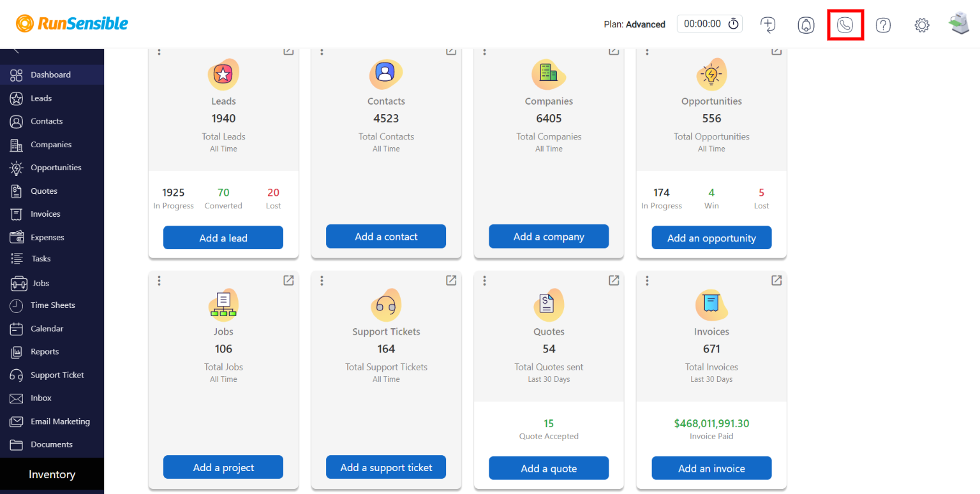980x494 pixels.
Task: Click the Add a quote button
Action: click(549, 469)
